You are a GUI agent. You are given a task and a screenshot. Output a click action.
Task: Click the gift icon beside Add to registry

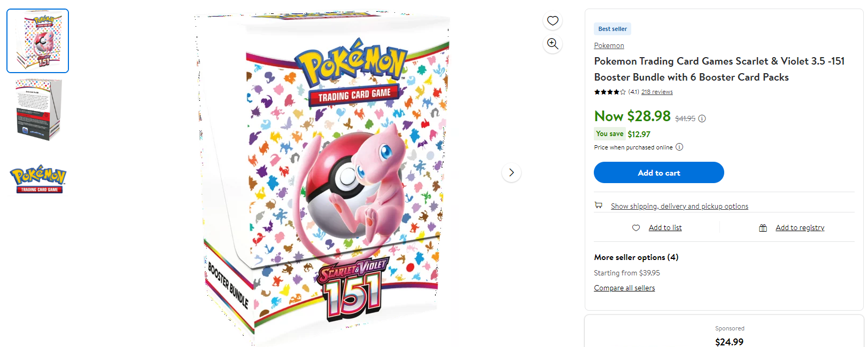click(763, 228)
